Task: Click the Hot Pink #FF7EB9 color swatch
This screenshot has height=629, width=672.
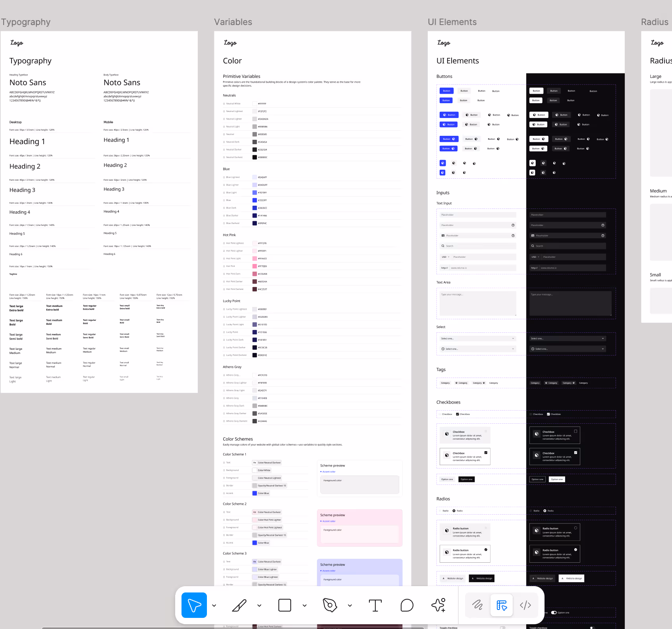Action: pos(255,266)
